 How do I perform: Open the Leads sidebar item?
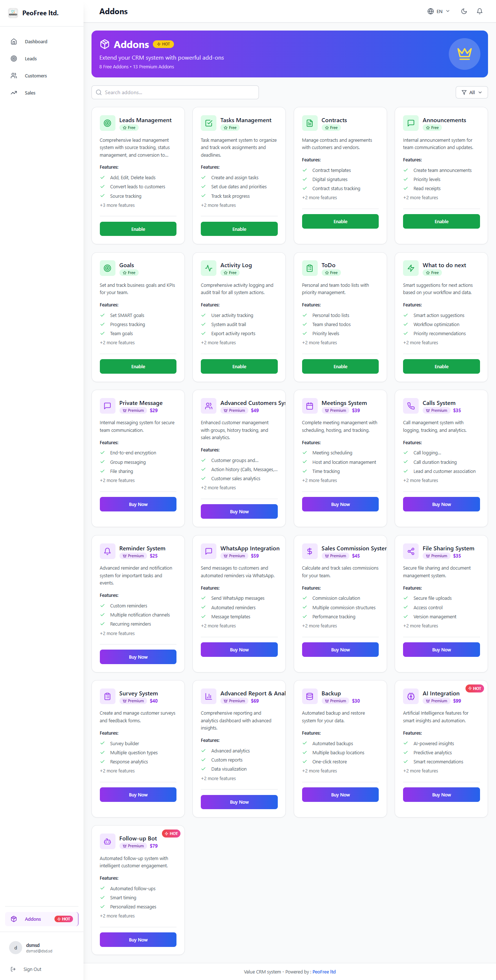point(31,59)
